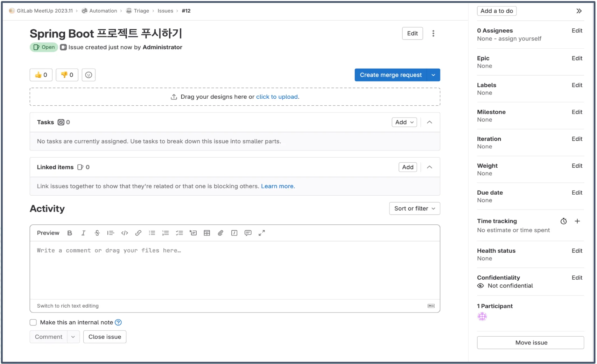The image size is (597, 364).
Task: Open the Sort or filter dropdown
Action: tap(414, 208)
